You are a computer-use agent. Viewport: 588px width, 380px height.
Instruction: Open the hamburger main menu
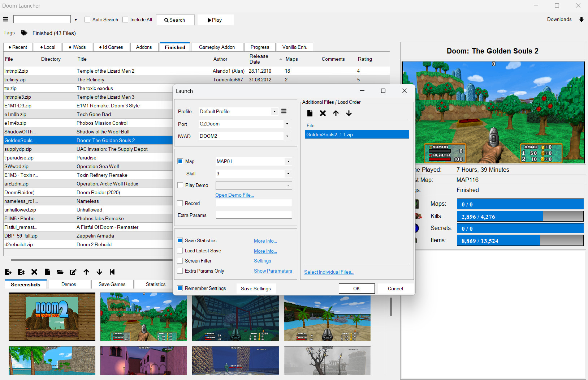pyautogui.click(x=5, y=20)
